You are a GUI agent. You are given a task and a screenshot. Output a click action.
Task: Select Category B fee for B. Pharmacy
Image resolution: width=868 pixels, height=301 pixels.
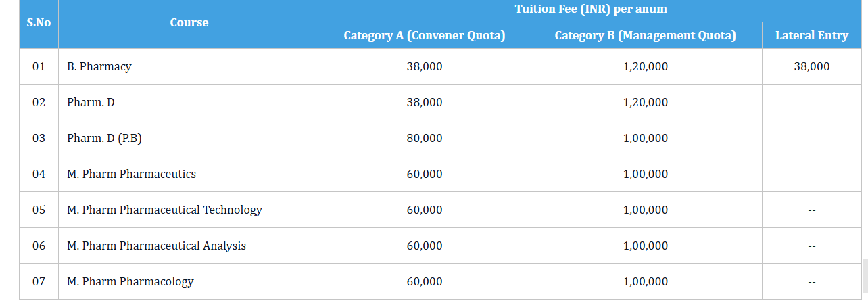(x=645, y=66)
